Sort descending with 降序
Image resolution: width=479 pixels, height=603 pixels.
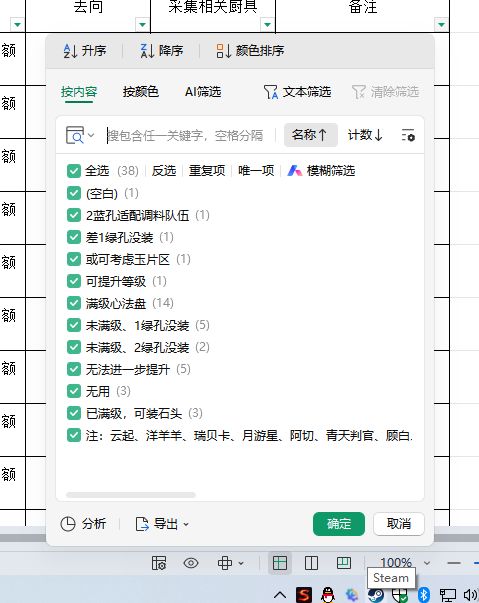161,50
